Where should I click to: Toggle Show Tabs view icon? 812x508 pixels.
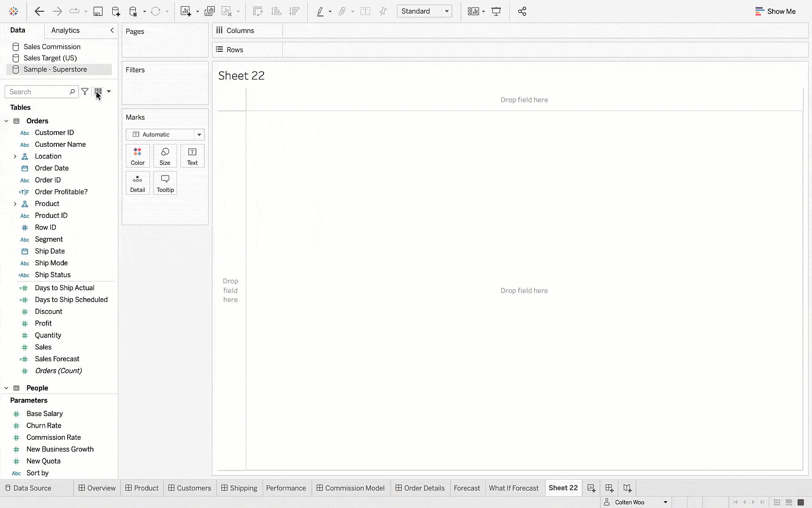click(801, 502)
